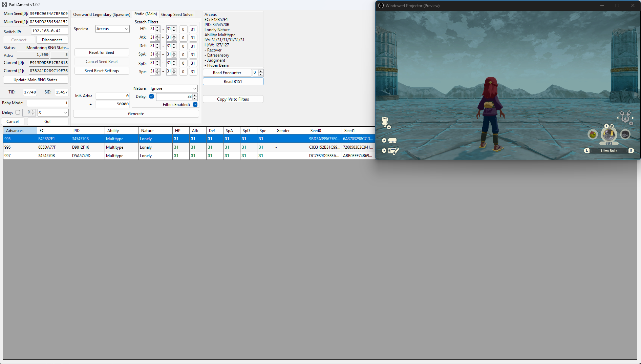Sort results by Nature column header
This screenshot has height=364, width=641.
pyautogui.click(x=155, y=131)
